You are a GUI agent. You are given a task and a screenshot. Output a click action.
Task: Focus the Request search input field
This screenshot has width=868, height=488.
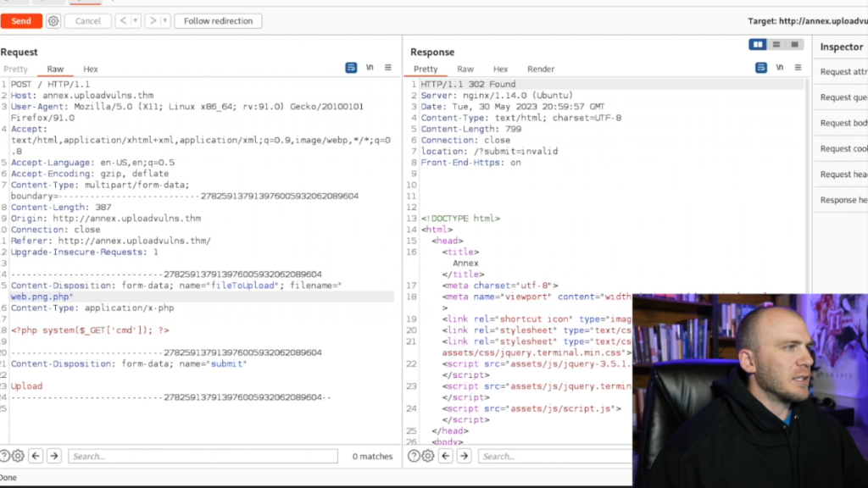pyautogui.click(x=203, y=456)
